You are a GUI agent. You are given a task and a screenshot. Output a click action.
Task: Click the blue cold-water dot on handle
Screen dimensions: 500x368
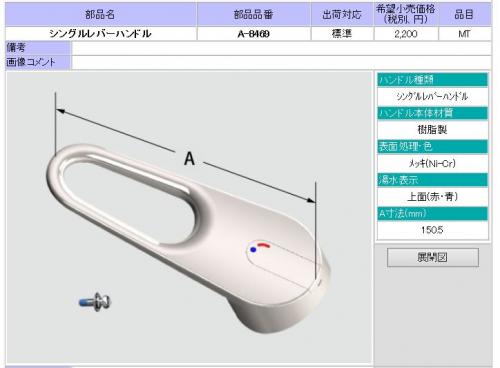click(x=253, y=249)
